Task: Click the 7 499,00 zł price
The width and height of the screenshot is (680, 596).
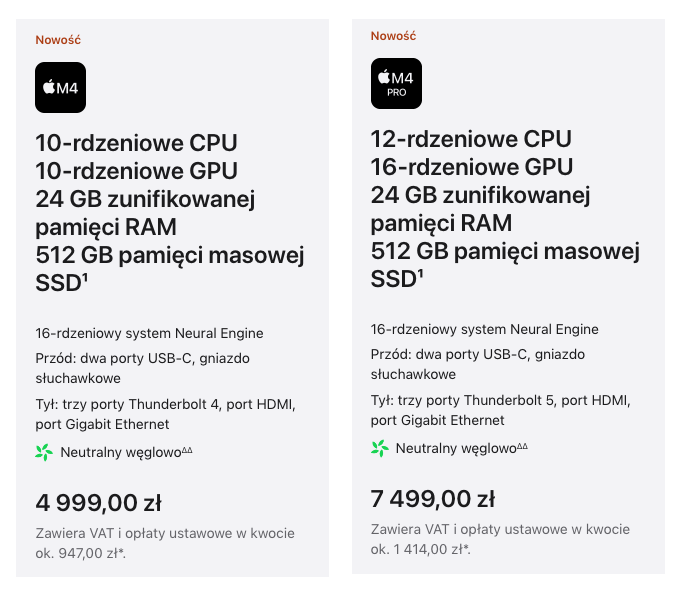Action: [x=433, y=499]
